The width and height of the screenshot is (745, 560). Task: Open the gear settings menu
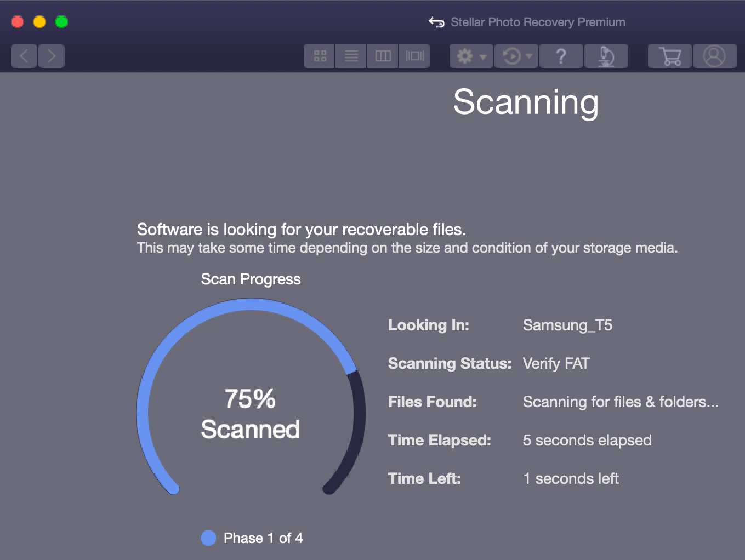(x=471, y=56)
